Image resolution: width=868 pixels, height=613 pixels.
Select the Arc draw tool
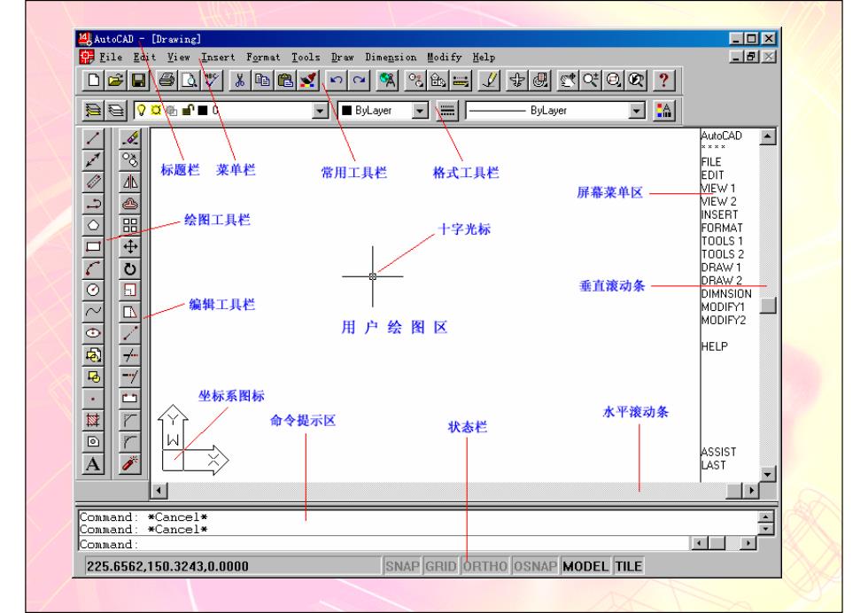(x=93, y=268)
